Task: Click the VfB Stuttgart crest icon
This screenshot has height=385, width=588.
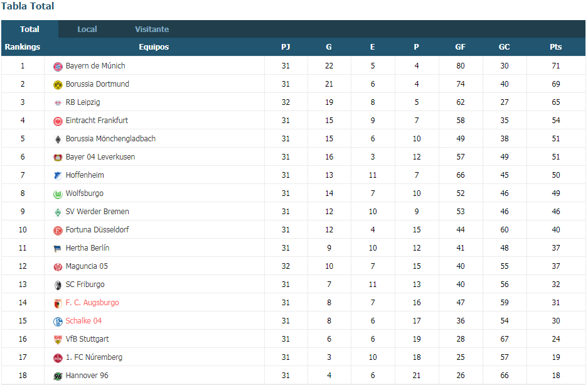Action: (x=58, y=340)
